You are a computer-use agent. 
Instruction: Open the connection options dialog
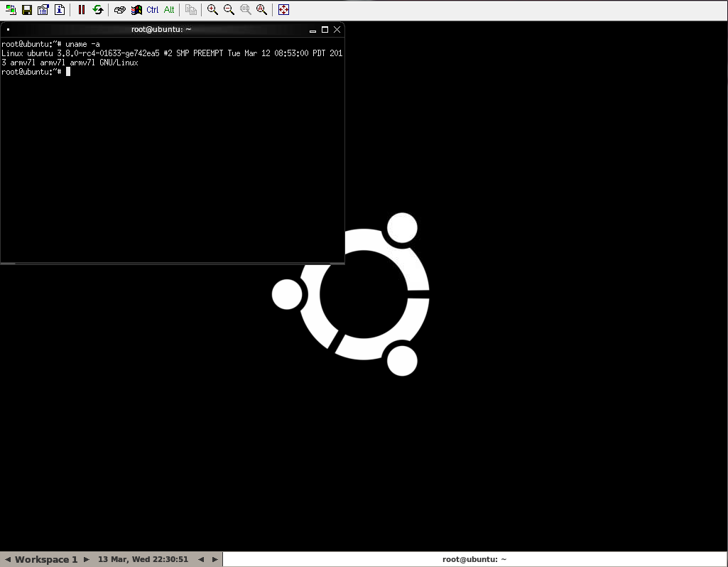point(43,10)
